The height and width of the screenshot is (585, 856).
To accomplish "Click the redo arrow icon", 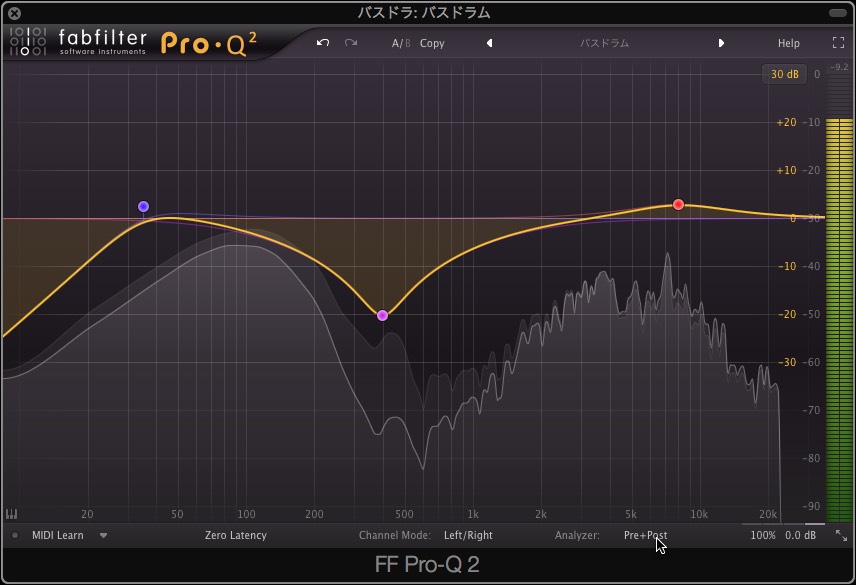I will [x=351, y=43].
